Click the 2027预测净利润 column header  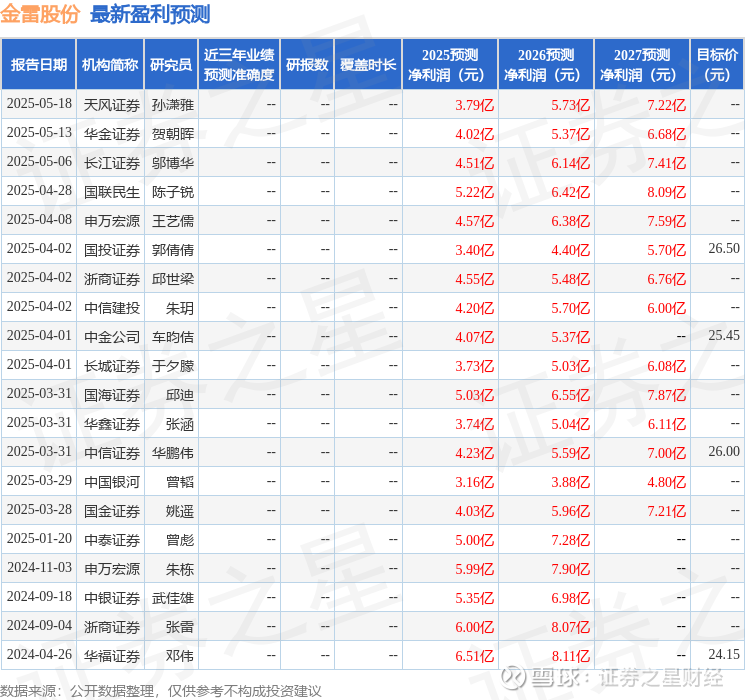642,65
